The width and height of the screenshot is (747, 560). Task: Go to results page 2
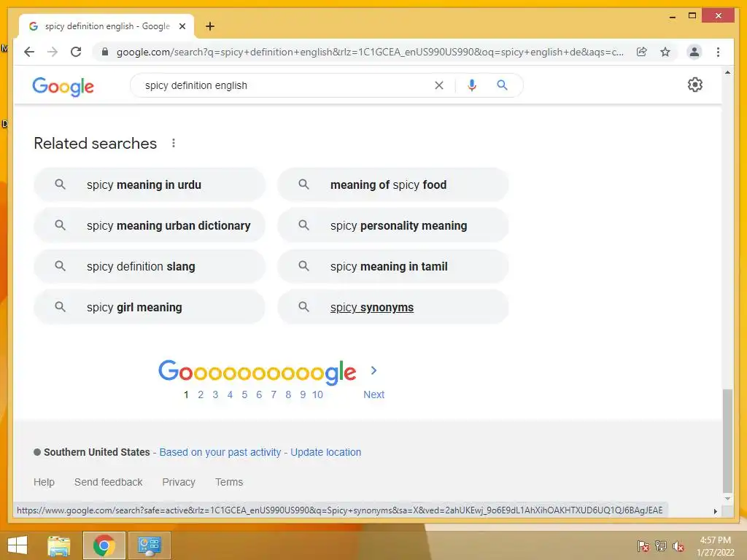pyautogui.click(x=201, y=394)
